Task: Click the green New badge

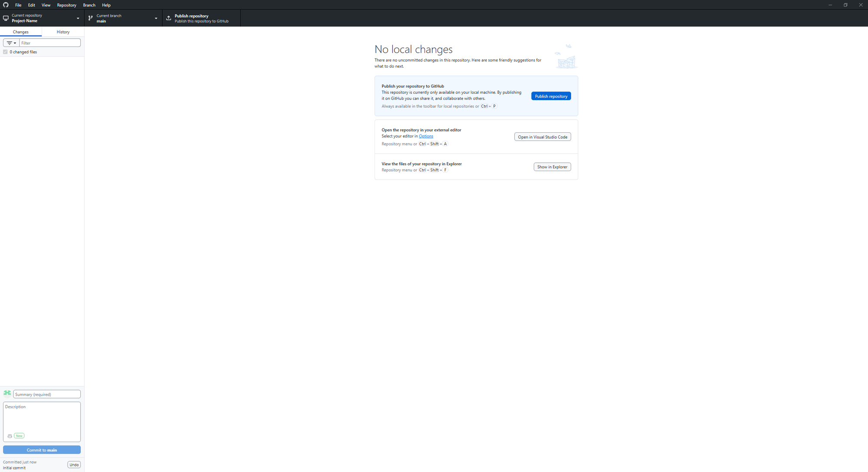Action: 19,436
